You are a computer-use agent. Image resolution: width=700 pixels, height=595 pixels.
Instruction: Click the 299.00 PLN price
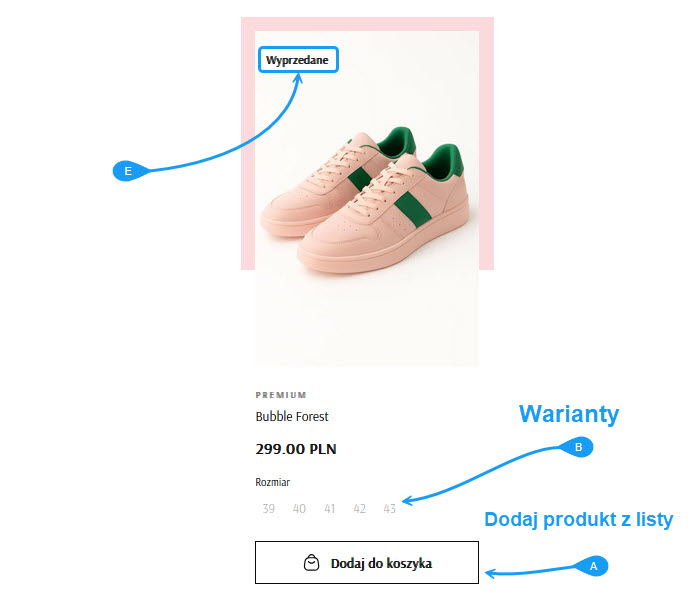[x=296, y=449]
